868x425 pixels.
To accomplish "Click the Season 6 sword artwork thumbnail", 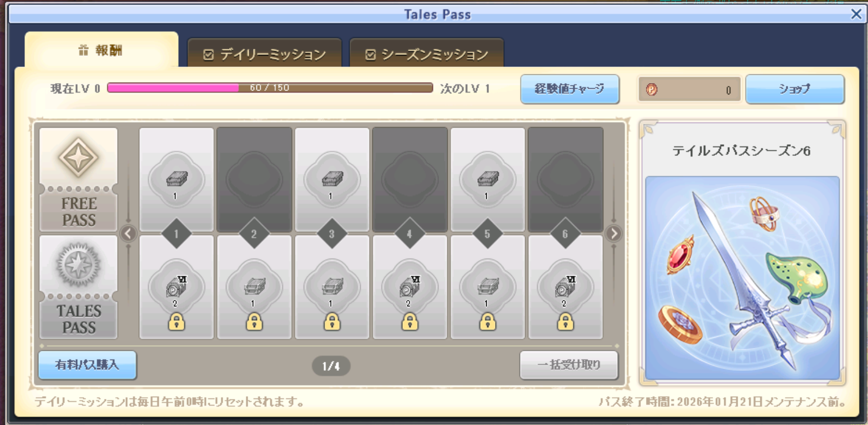I will (x=743, y=278).
